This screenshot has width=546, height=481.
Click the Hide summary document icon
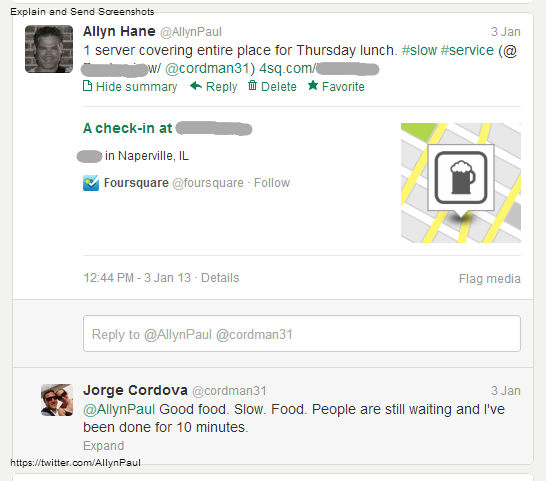[87, 86]
